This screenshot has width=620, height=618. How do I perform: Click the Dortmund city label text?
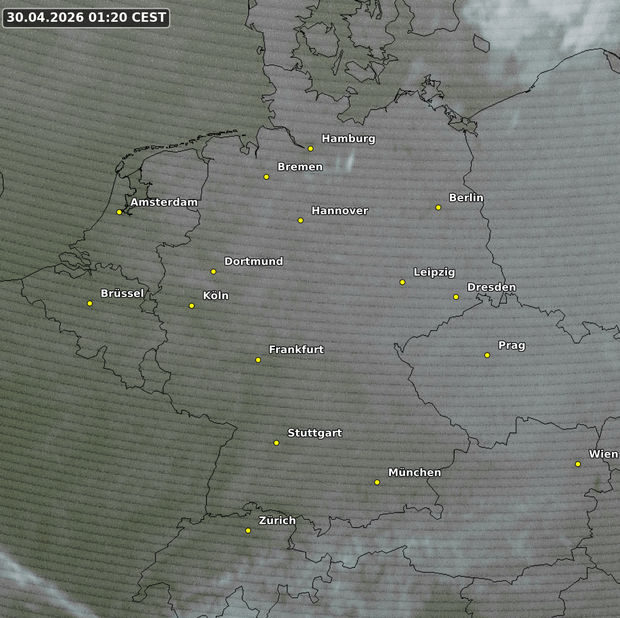pos(253,261)
